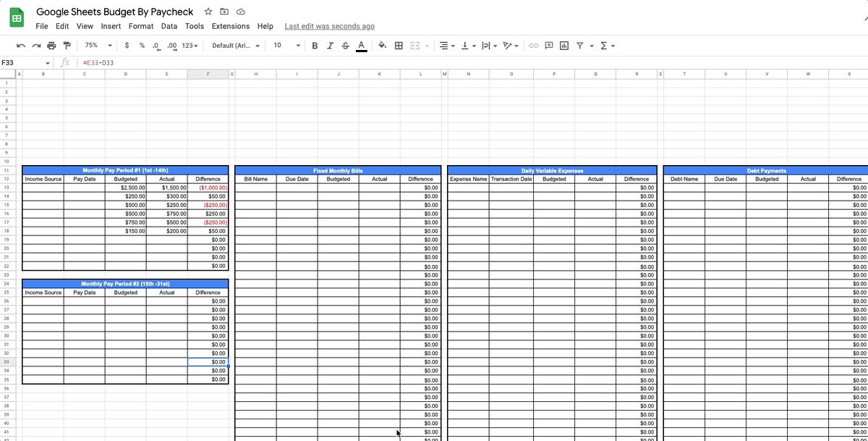Image resolution: width=868 pixels, height=441 pixels.
Task: Select the Transaction Date heading cell
Action: tap(511, 179)
